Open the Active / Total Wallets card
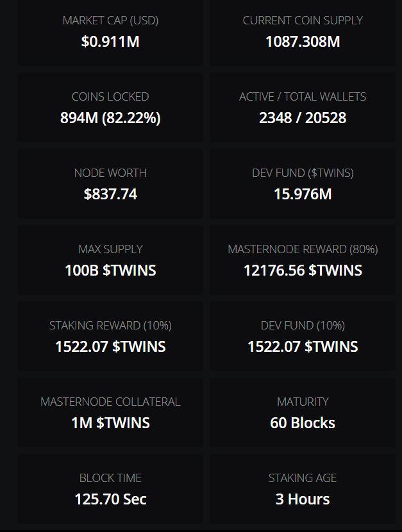402x532 pixels. point(303,108)
